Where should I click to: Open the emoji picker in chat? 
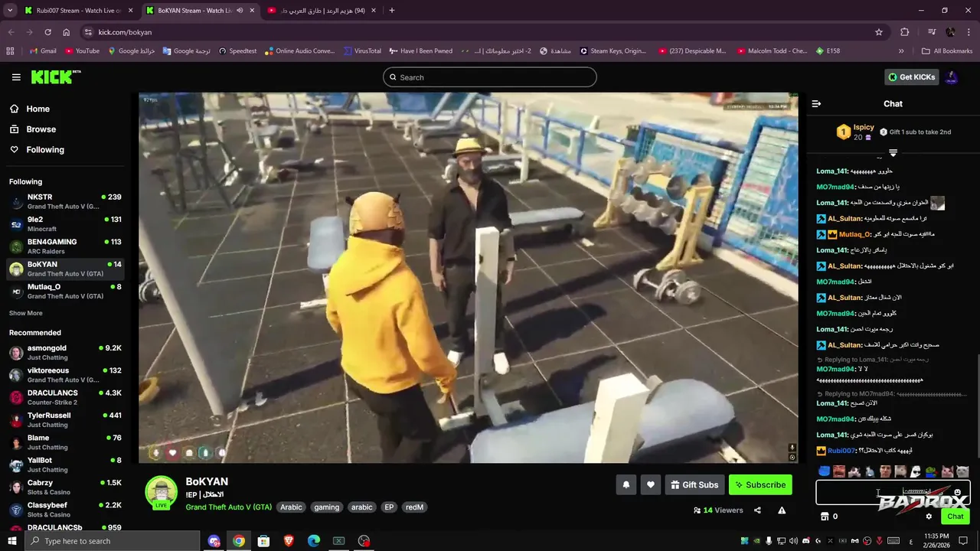[957, 493]
